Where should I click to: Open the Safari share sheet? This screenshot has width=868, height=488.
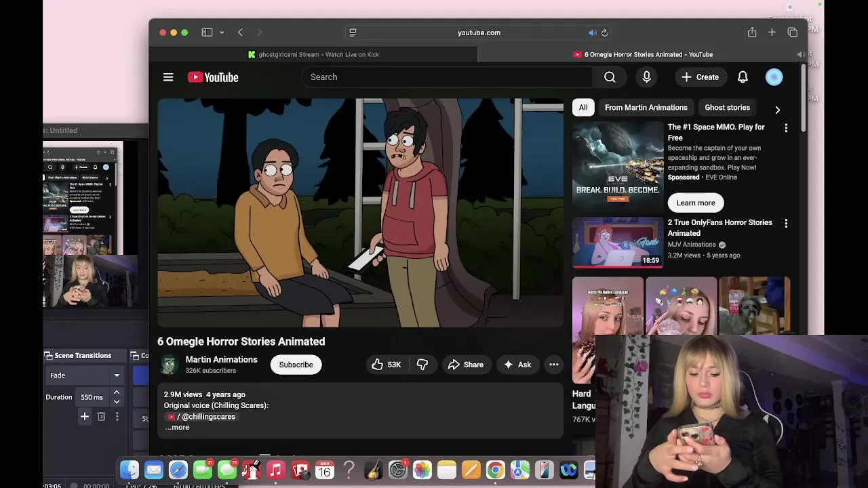(752, 33)
